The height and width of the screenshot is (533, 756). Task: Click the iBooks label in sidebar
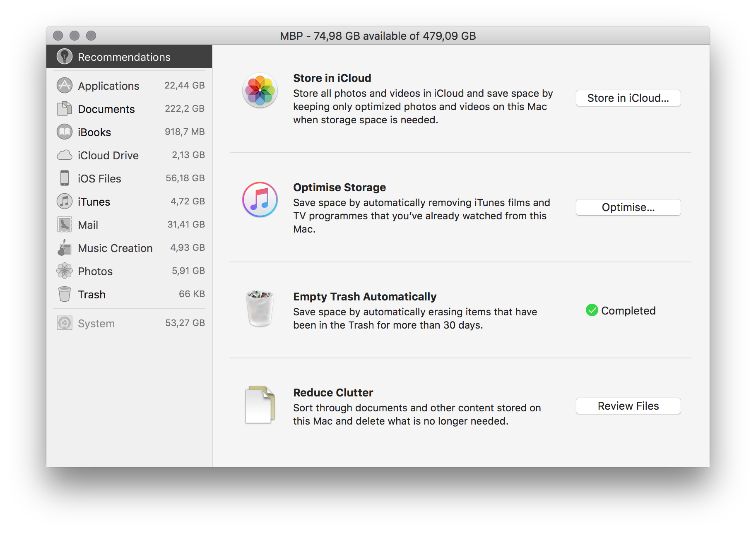[x=94, y=132]
